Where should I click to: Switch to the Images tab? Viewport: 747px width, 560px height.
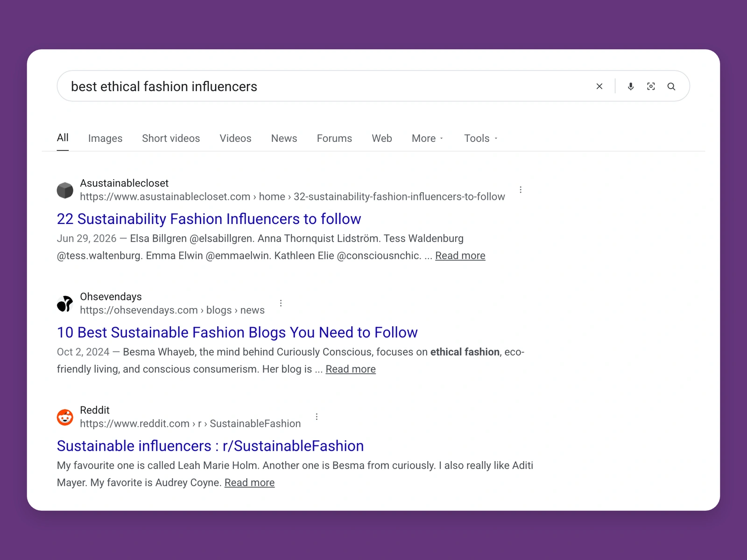click(105, 139)
